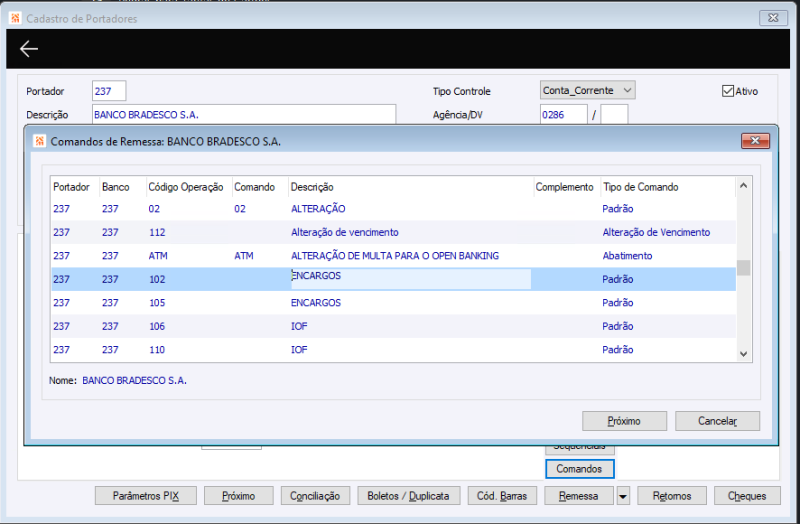Click the Complemento column header
The width and height of the screenshot is (800, 524).
click(x=564, y=187)
